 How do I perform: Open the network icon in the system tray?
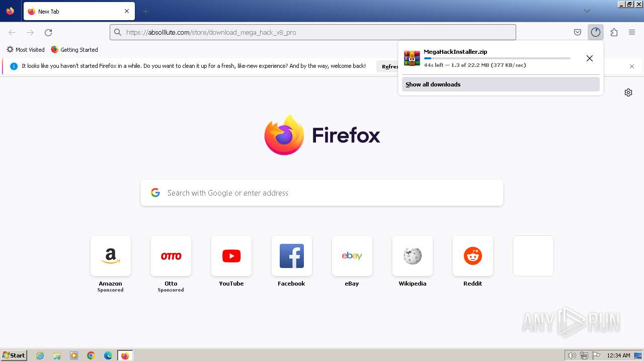point(584,355)
